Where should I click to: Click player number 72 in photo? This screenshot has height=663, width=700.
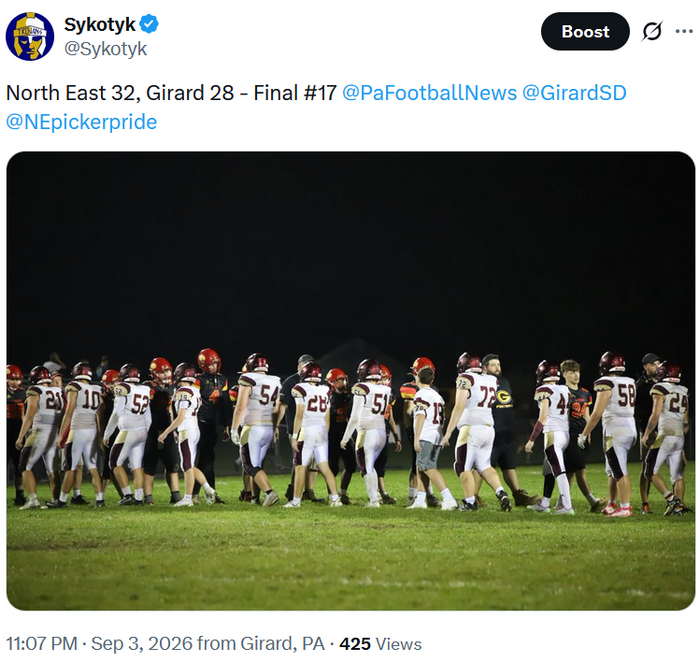click(487, 397)
